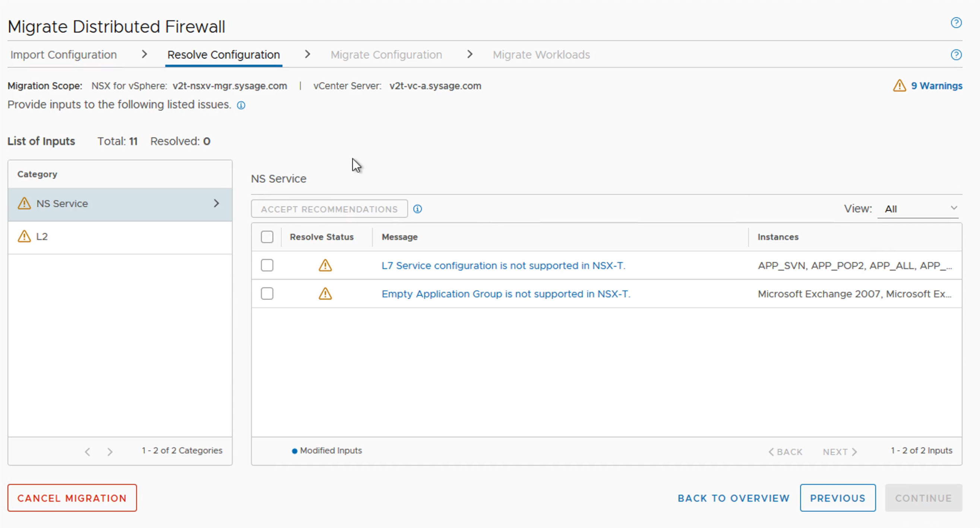Expand NS Service category chevron
This screenshot has width=980, height=528.
tap(216, 203)
